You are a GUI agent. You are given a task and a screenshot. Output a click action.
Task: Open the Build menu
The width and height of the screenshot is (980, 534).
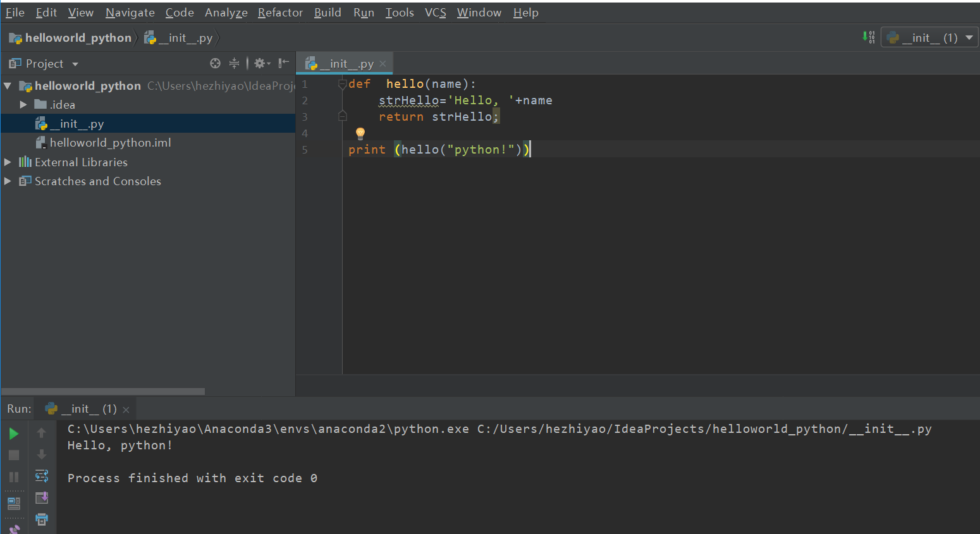(x=328, y=13)
